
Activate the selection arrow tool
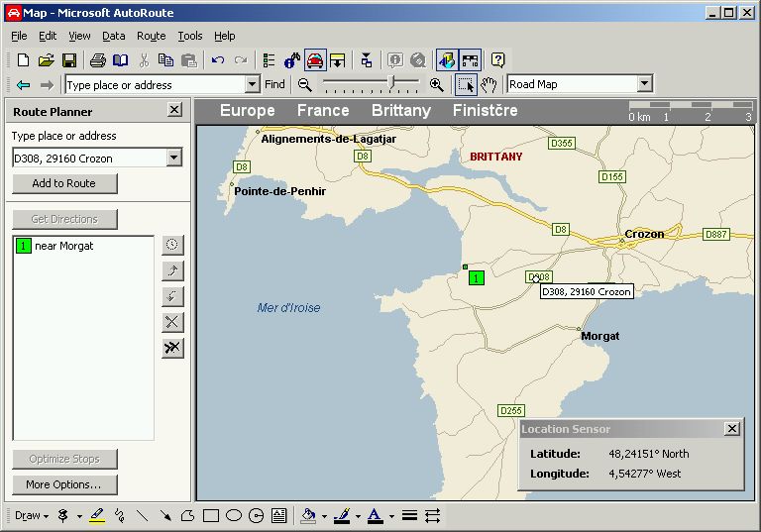(466, 85)
